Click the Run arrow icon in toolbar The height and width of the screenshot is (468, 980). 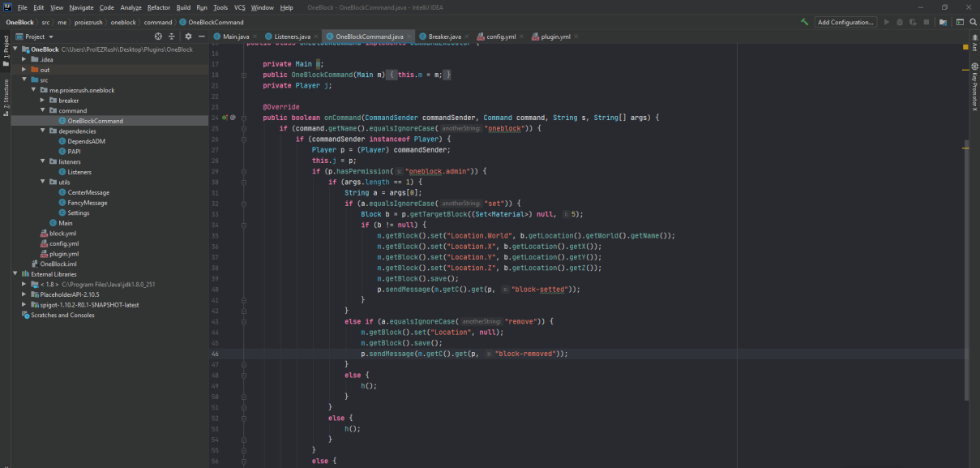click(x=887, y=22)
